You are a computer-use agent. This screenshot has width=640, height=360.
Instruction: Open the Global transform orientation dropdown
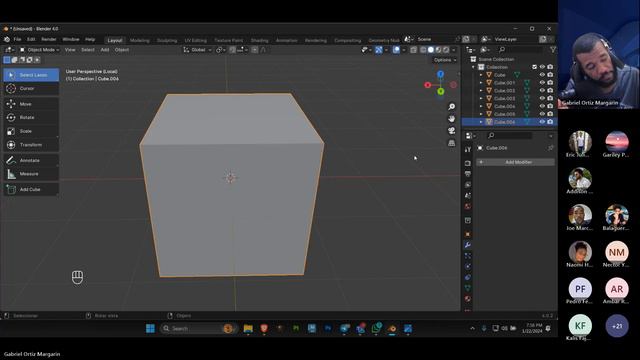pos(198,50)
